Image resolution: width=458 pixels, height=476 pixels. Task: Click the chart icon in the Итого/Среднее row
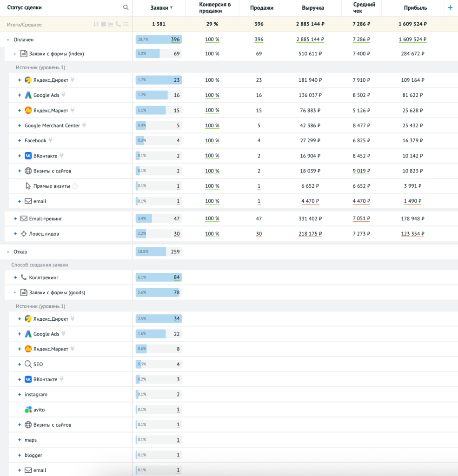coord(111,24)
